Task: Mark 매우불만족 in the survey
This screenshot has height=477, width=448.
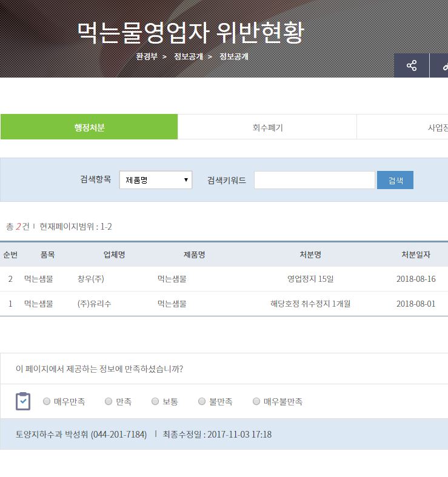Action: tap(256, 401)
